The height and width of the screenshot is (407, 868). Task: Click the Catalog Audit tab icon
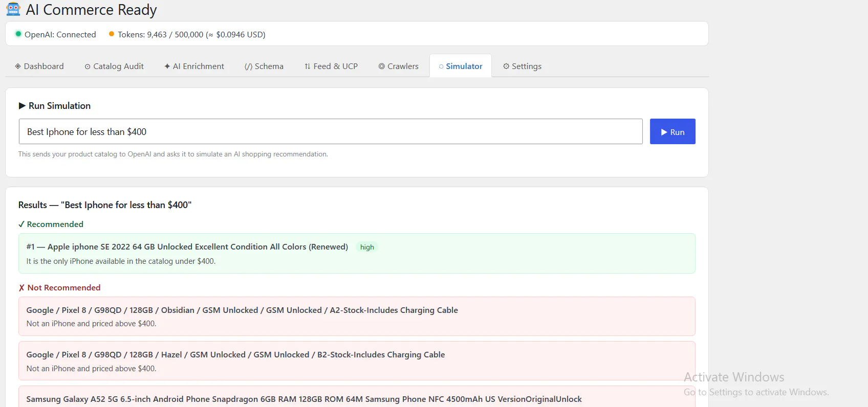click(88, 66)
